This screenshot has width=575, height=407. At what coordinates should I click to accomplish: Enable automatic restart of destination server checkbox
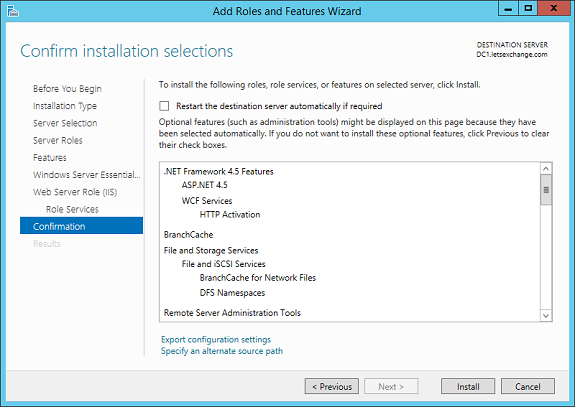164,106
